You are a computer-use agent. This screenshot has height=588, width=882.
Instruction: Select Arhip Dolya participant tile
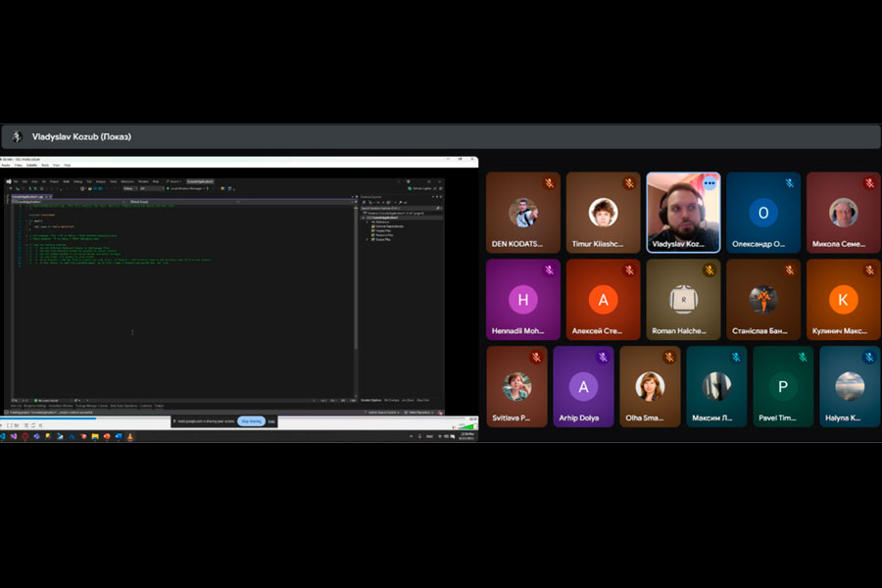[x=583, y=386]
